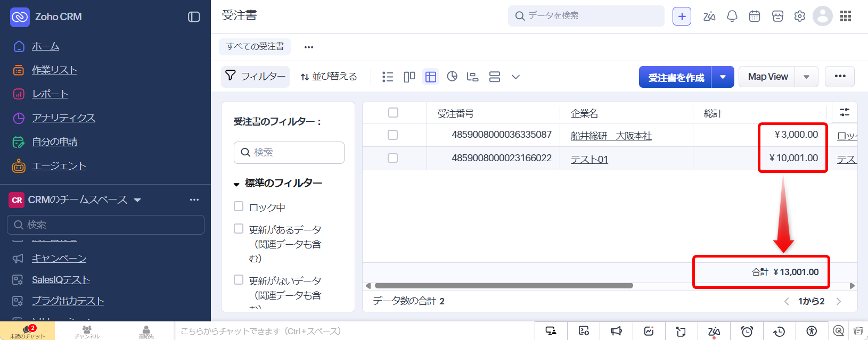Open ホーム in the sidebar
Image resolution: width=868 pixels, height=340 pixels.
45,46
